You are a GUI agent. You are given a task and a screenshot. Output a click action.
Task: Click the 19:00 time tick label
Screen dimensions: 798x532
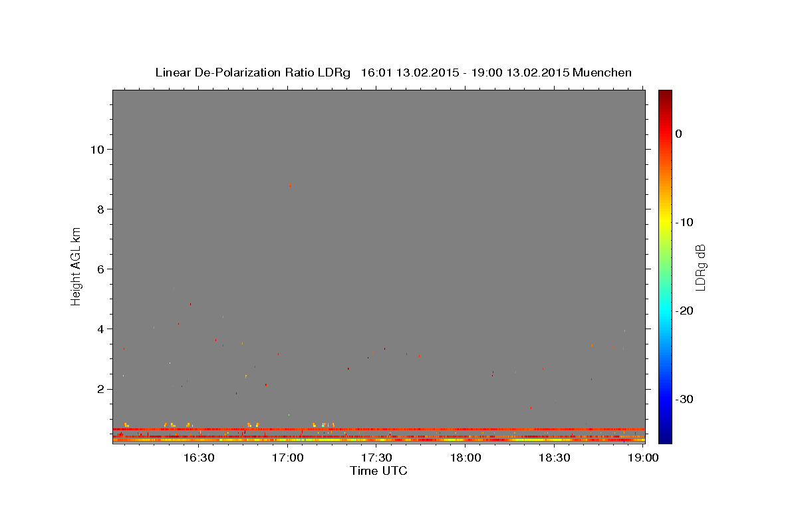643,458
